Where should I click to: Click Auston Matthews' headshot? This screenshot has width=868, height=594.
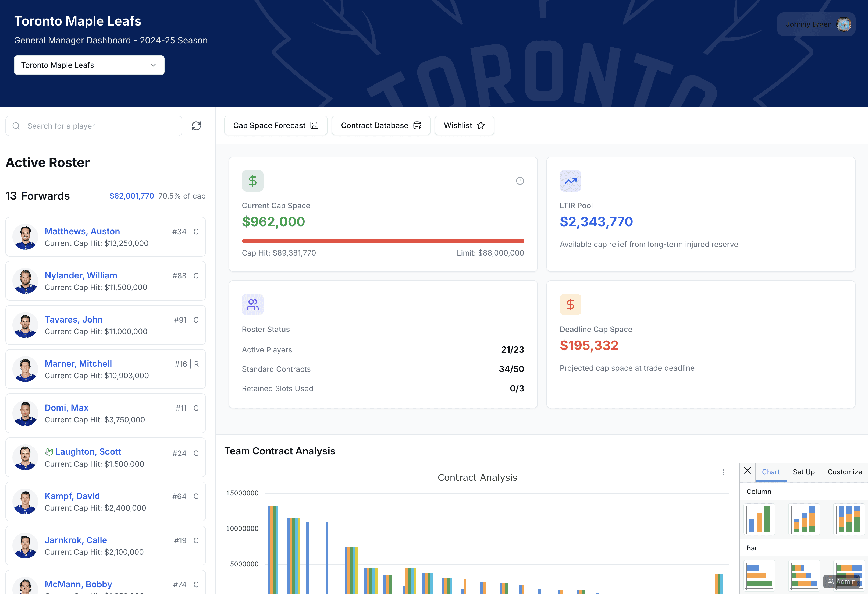(25, 237)
